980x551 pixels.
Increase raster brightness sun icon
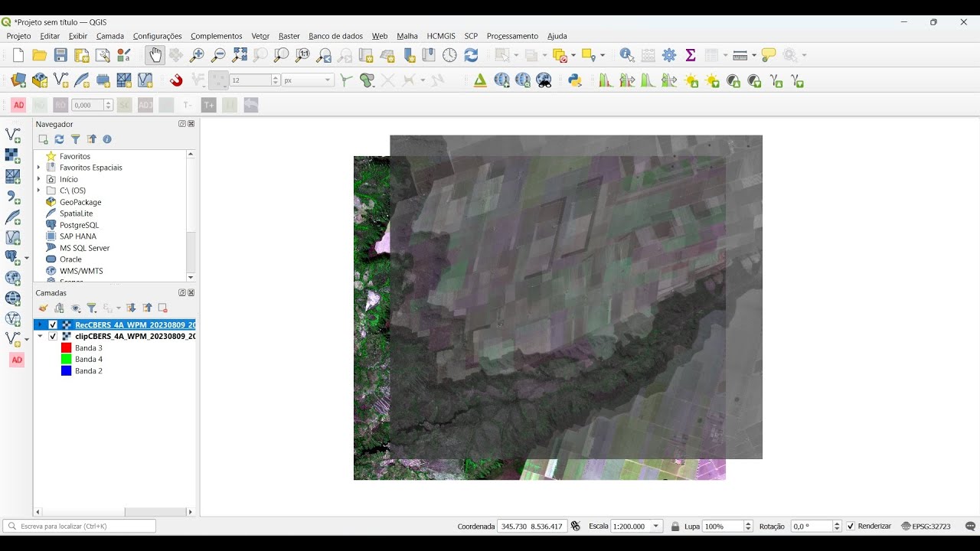(691, 80)
